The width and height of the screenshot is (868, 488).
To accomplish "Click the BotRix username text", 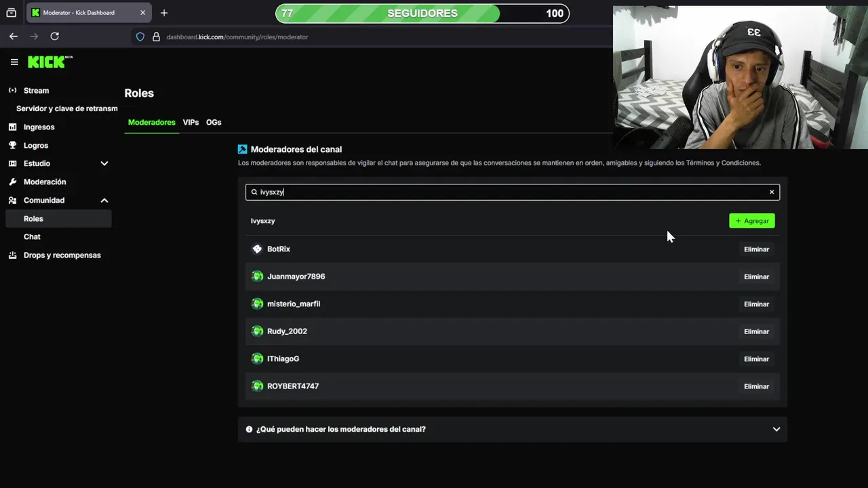I will click(x=279, y=249).
